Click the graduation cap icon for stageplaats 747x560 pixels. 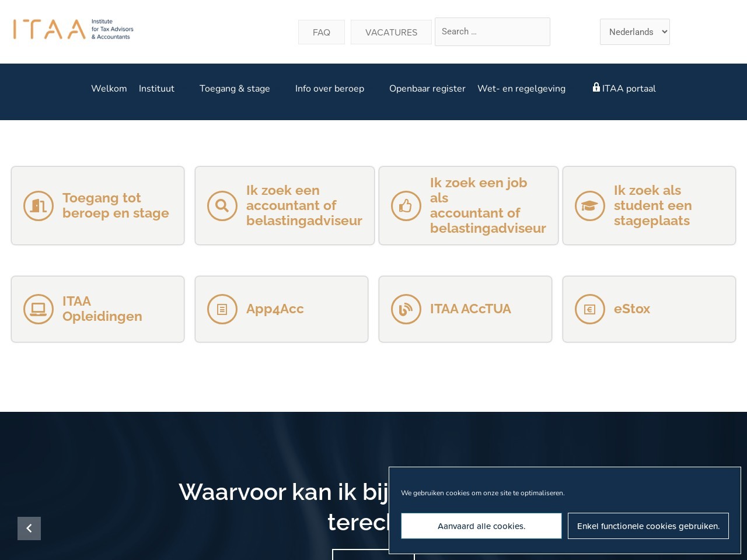pos(590,206)
